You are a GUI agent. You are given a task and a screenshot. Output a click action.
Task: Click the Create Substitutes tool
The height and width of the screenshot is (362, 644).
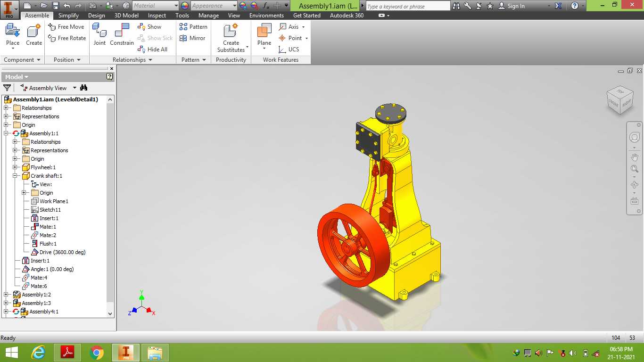231,38
